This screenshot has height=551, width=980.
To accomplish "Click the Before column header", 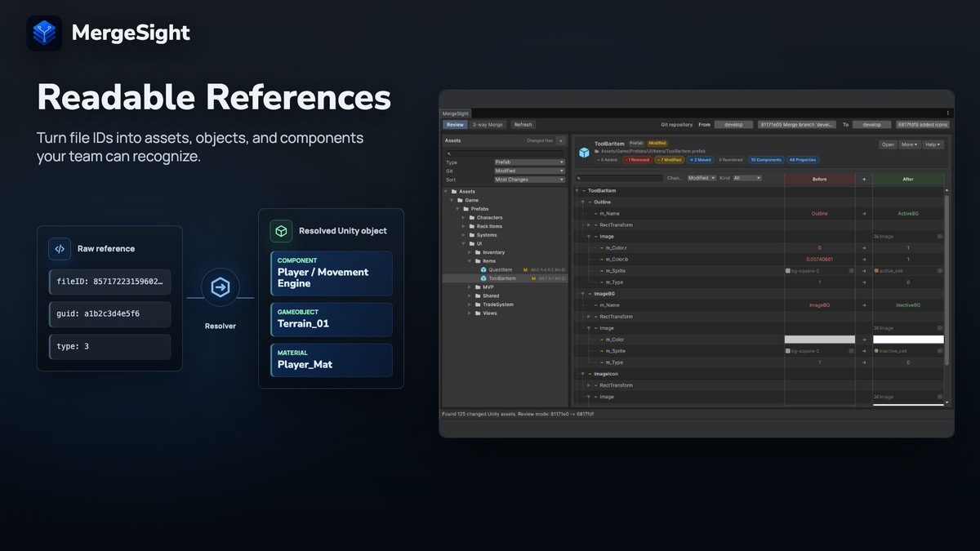I will (820, 179).
